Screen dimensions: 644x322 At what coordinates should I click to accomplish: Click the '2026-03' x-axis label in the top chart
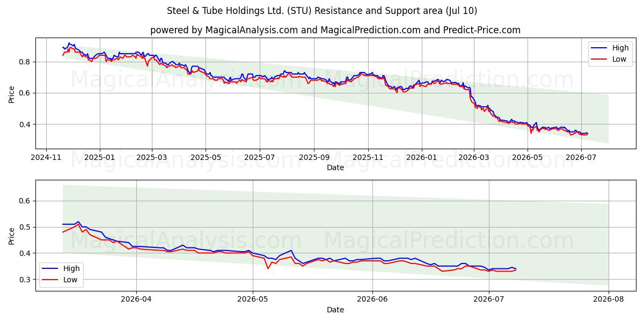[474, 158]
